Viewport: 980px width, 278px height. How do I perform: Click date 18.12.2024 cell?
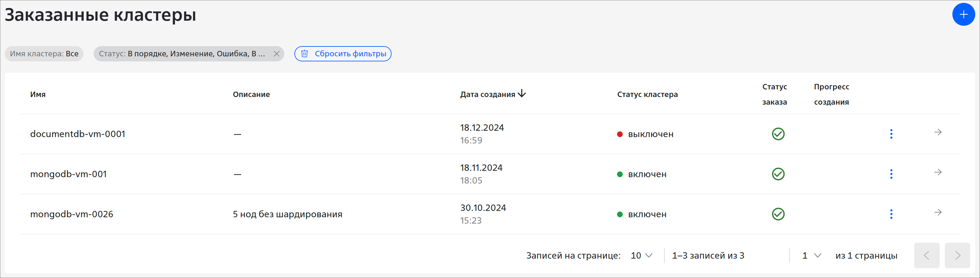point(482,128)
